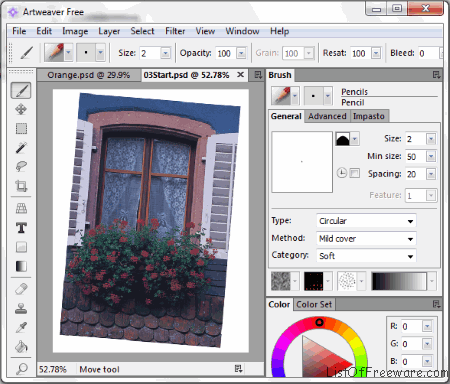Click the Size field in the Brush panel
The height and width of the screenshot is (384, 450).
pos(416,139)
